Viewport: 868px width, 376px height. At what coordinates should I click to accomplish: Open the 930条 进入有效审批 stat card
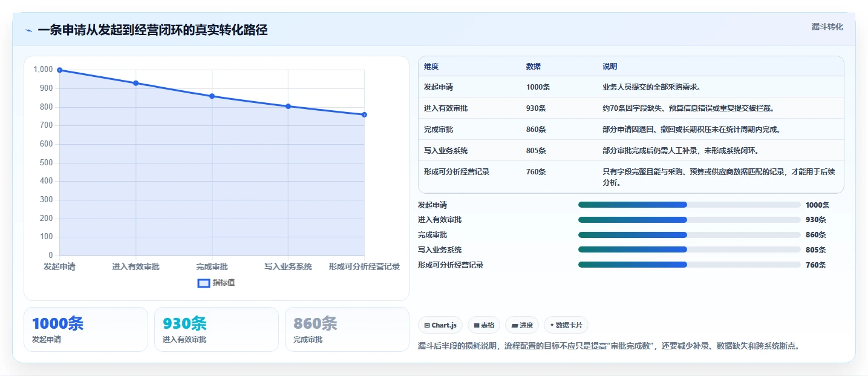[217, 329]
